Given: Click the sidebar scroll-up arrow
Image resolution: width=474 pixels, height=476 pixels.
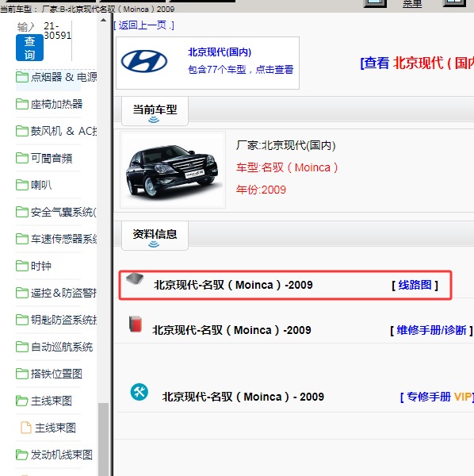Looking at the screenshot, I should pyautogui.click(x=103, y=20).
